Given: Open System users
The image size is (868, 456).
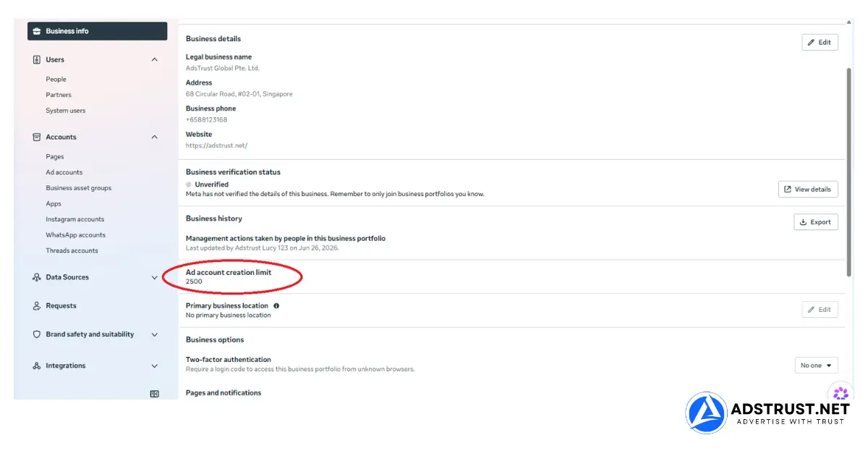Looking at the screenshot, I should pos(65,111).
